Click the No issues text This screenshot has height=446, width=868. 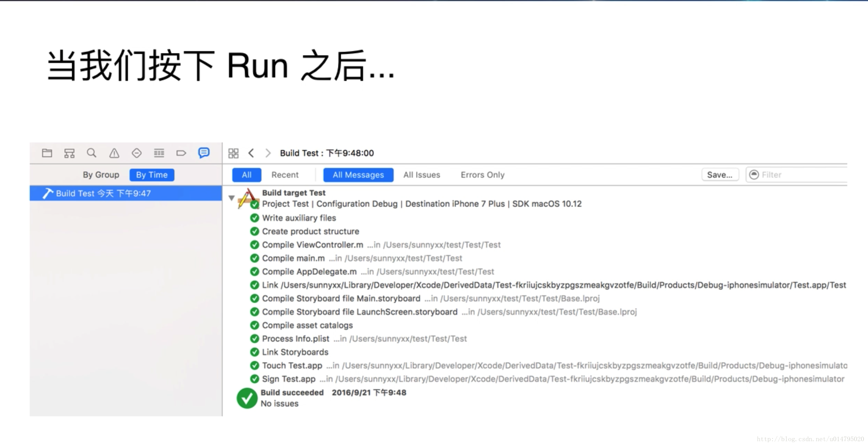pos(279,403)
